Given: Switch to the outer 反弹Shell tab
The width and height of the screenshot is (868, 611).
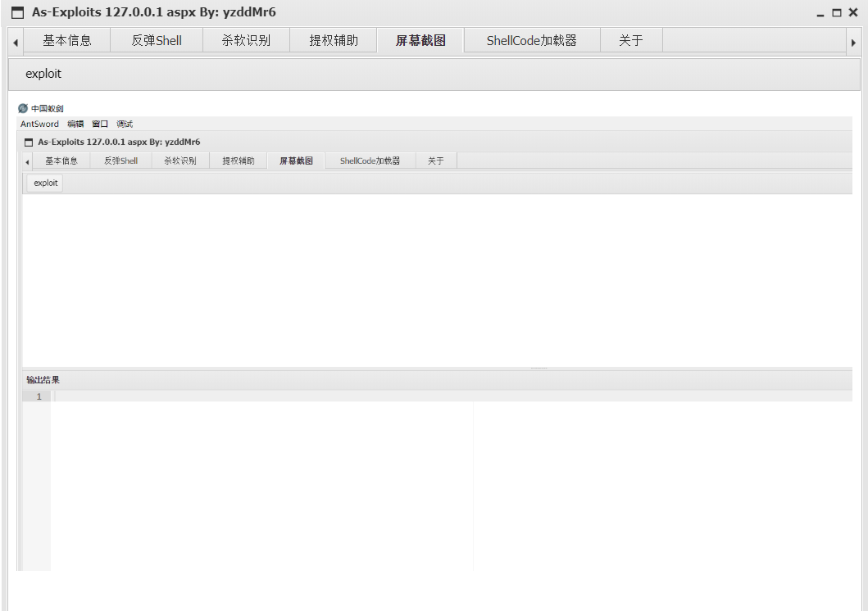Looking at the screenshot, I should point(157,40).
